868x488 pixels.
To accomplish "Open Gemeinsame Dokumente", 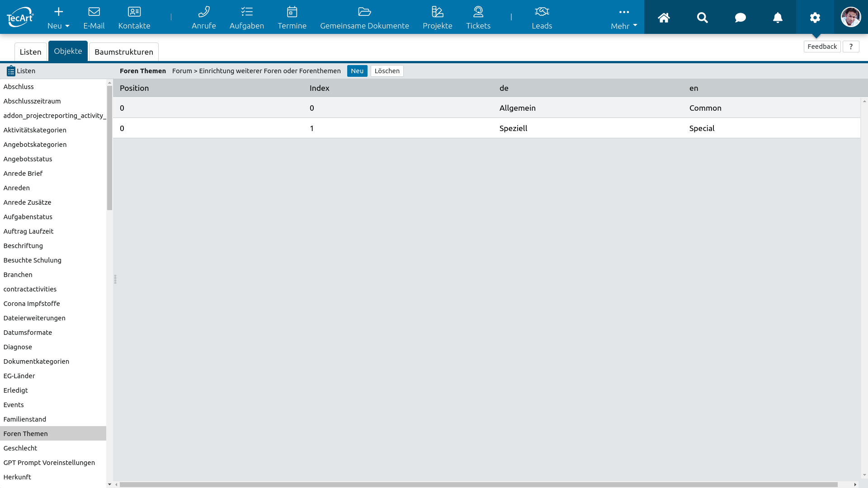I will click(364, 17).
